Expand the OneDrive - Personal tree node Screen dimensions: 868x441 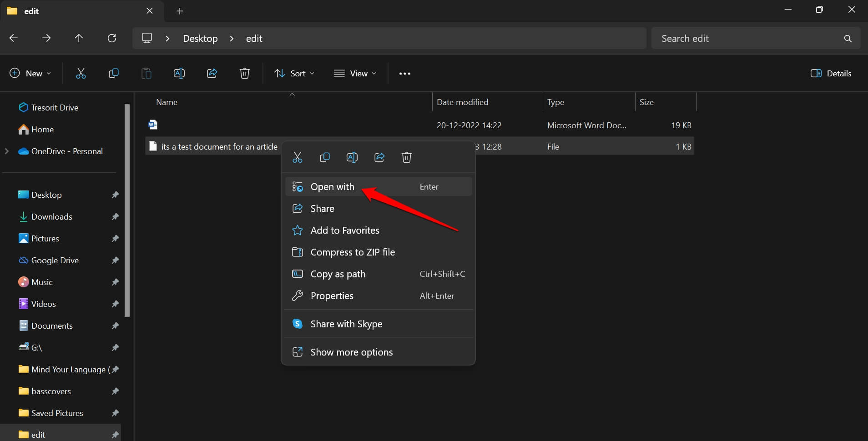pos(7,151)
